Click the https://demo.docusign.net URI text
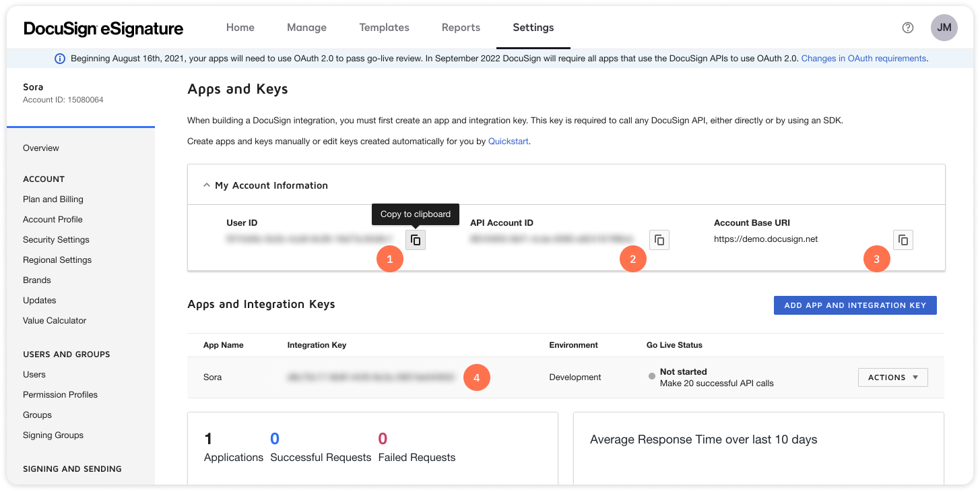This screenshot has height=492, width=980. tap(766, 239)
